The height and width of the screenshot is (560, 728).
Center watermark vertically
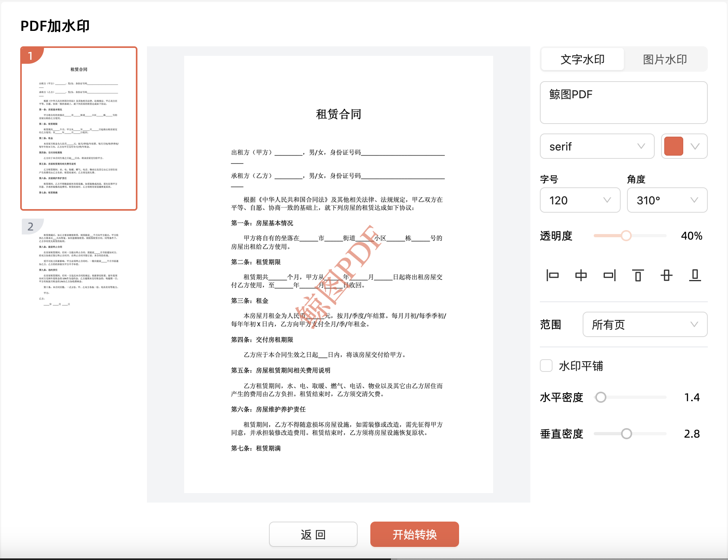tap(667, 275)
